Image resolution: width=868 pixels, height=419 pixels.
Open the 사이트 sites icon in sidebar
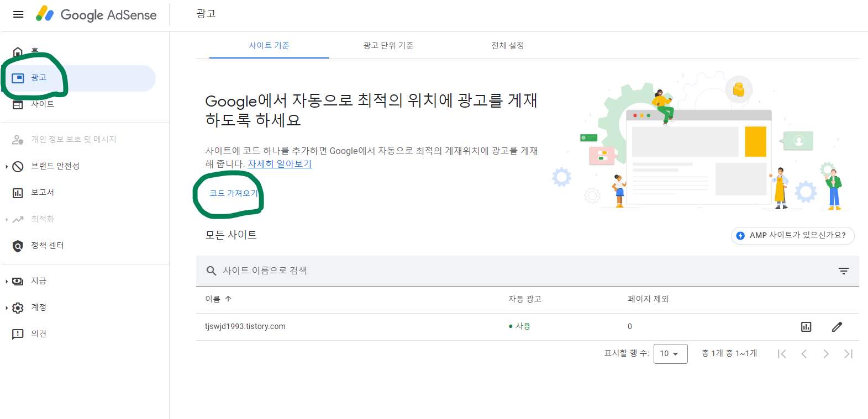(18, 104)
